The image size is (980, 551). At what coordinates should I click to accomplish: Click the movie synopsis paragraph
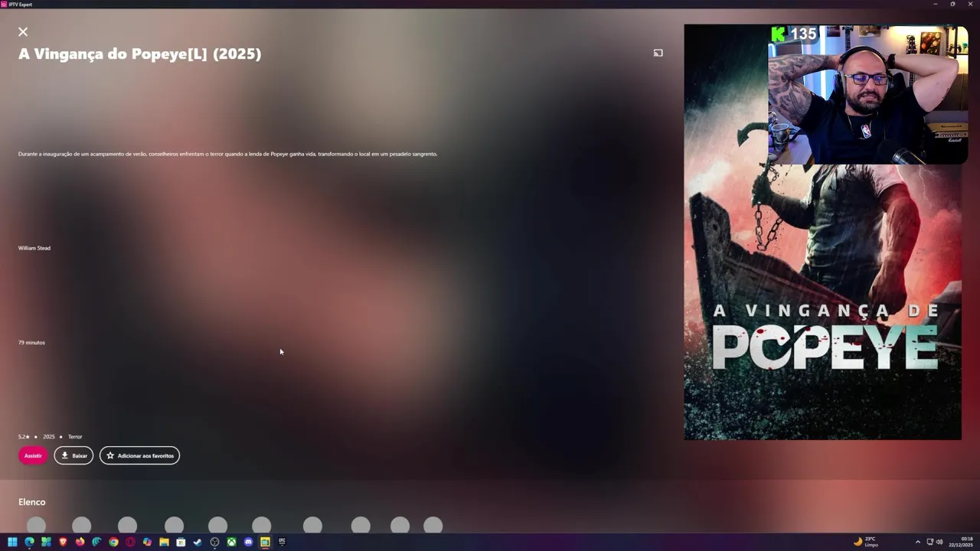[x=227, y=154]
